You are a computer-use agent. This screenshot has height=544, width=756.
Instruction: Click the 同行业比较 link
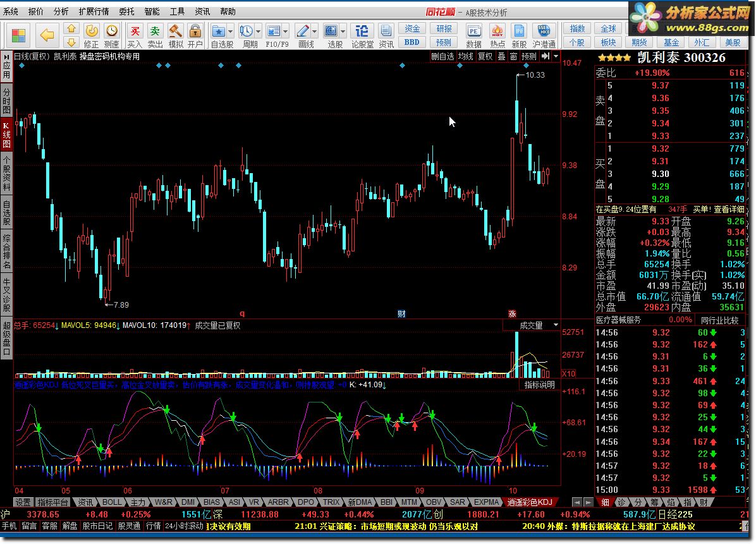pyautogui.click(x=720, y=320)
